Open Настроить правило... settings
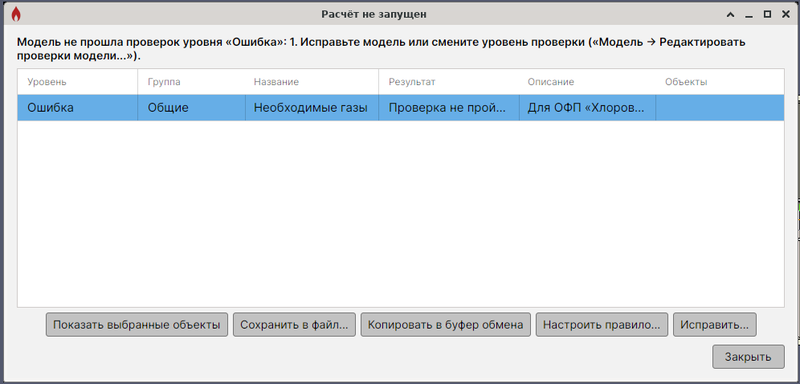Screen dimensions: 800x384 (602, 325)
